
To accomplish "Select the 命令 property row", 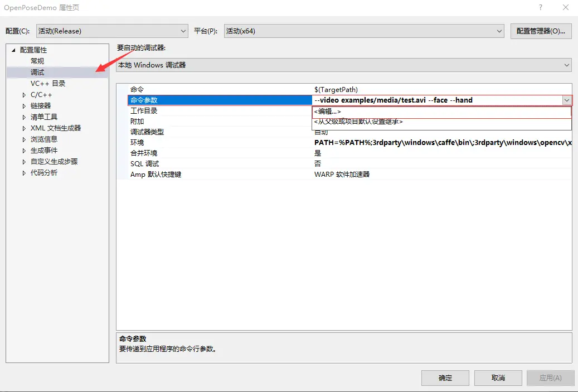I will click(344, 89).
